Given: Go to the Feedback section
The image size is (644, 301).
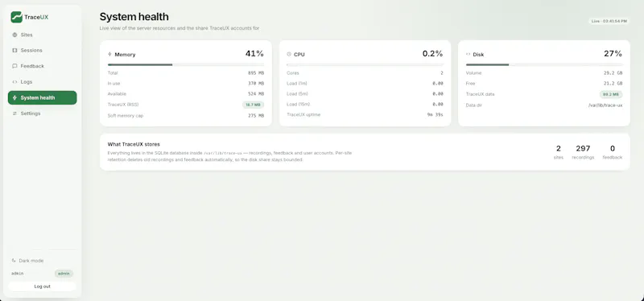Looking at the screenshot, I should [x=43, y=66].
